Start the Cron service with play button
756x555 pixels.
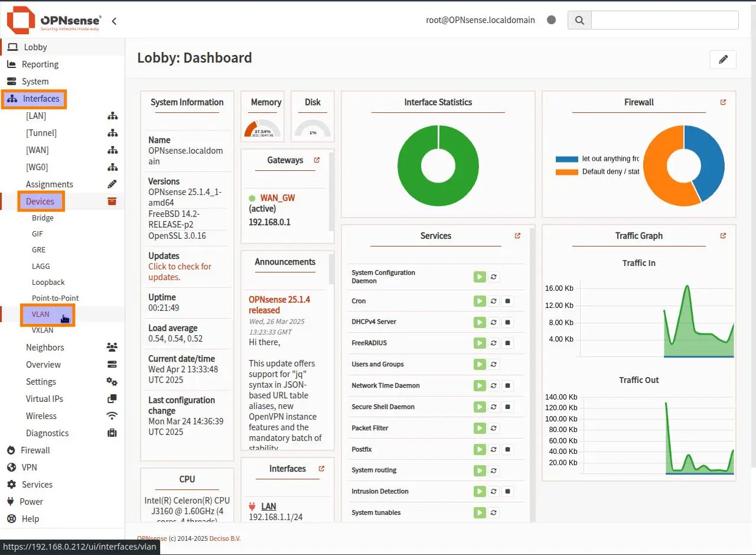coord(480,301)
